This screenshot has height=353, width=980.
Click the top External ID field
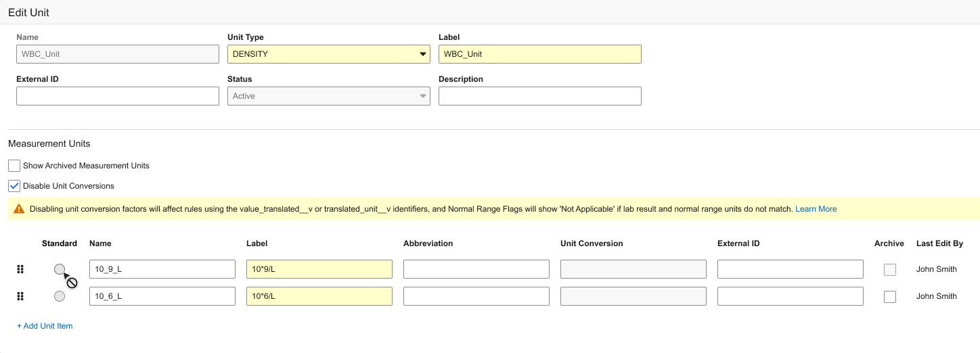(x=118, y=96)
